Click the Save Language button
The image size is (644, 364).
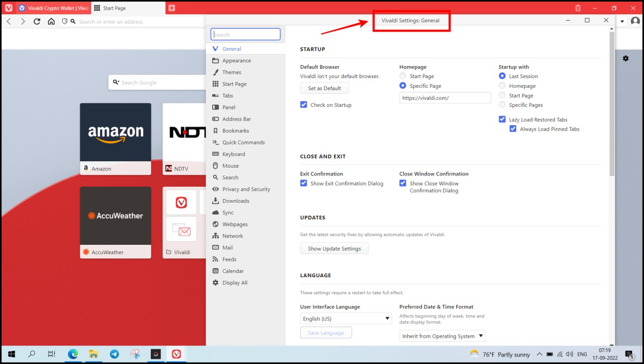326,333
